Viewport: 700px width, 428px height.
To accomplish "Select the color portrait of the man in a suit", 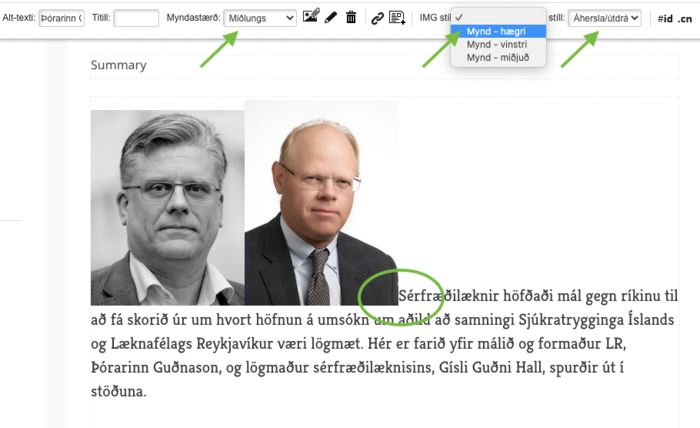I will 321,203.
